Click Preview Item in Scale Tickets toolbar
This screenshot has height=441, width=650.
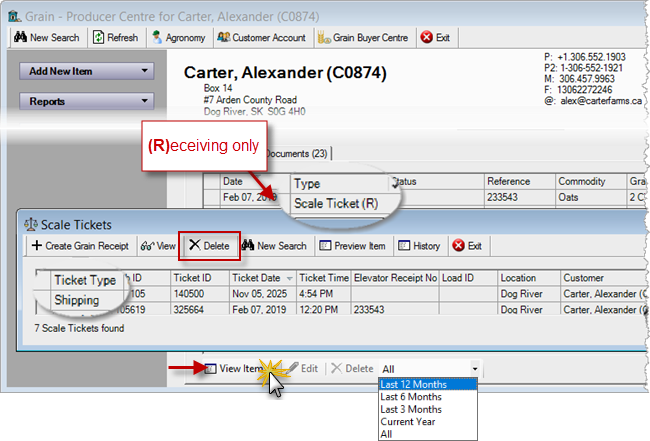(x=352, y=246)
